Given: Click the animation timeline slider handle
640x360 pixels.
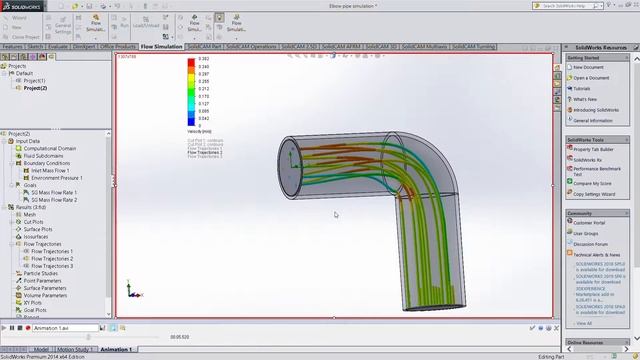Looking at the screenshot, I should (x=88, y=337).
